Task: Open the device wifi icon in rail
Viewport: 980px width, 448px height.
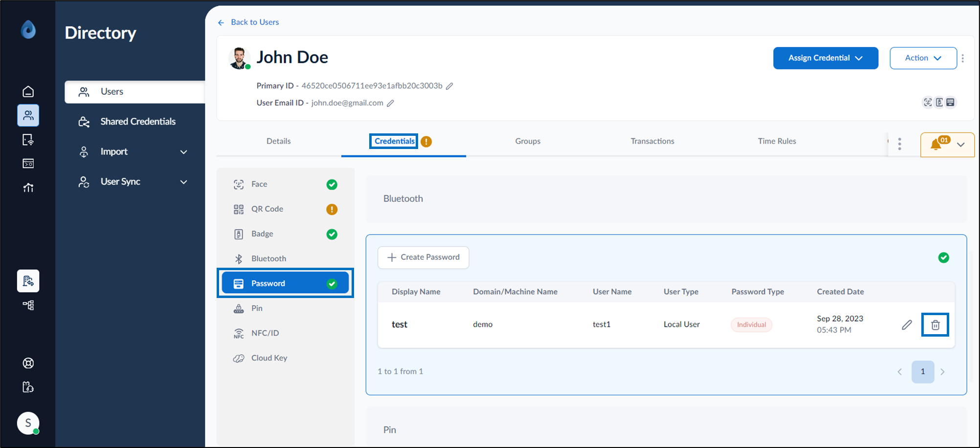Action: pos(28,140)
